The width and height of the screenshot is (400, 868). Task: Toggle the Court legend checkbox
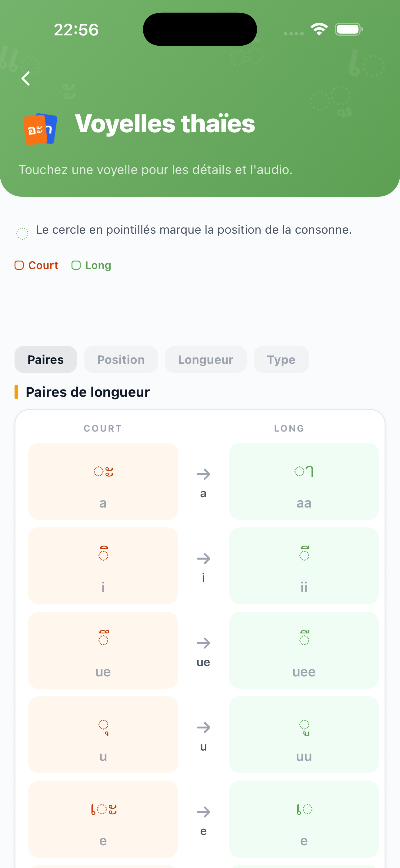tap(19, 265)
